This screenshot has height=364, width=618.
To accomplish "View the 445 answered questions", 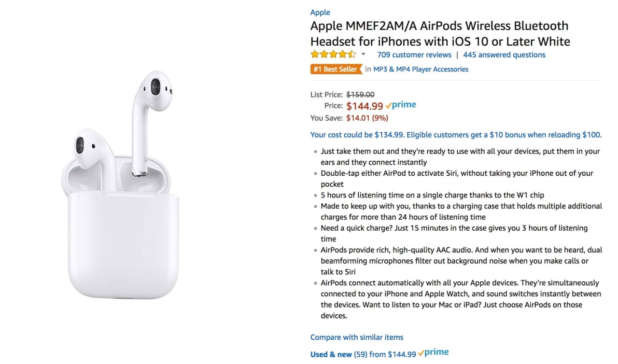I will 504,55.
